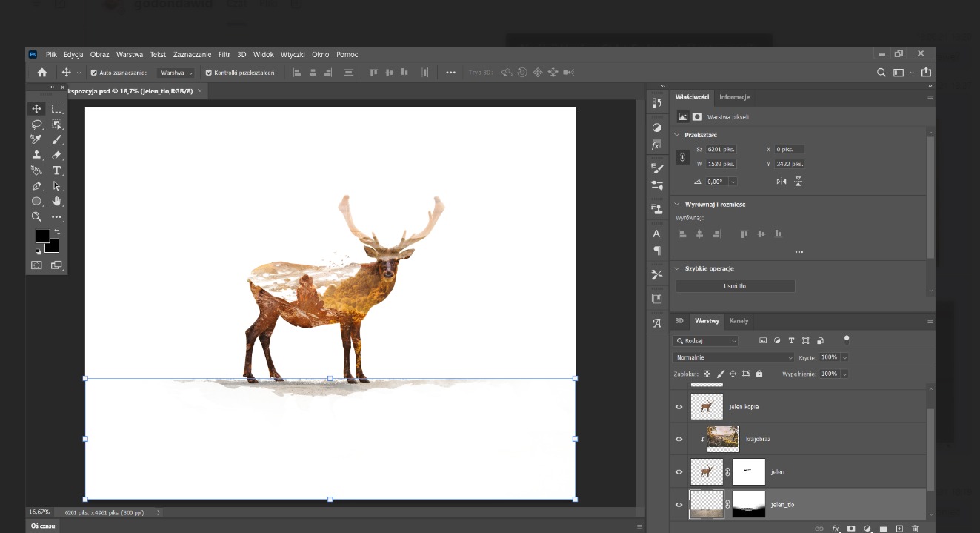The height and width of the screenshot is (533, 980).
Task: Hide the jelen kopia layer
Action: click(679, 407)
